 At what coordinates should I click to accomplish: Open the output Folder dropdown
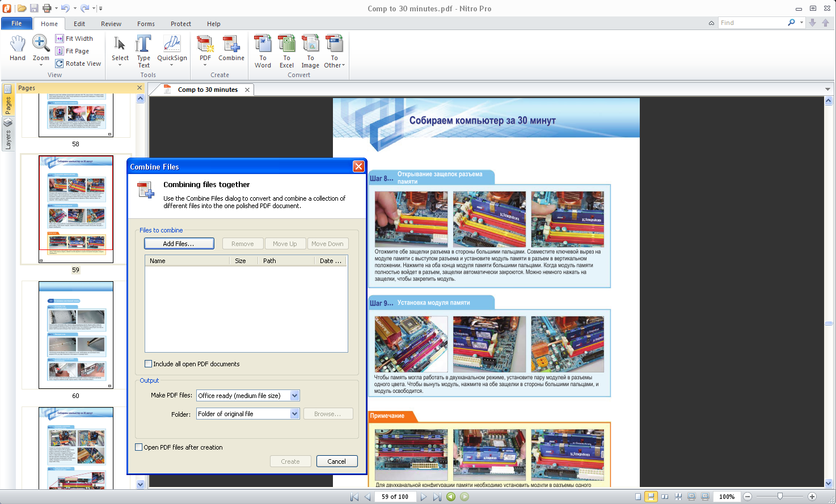point(294,414)
